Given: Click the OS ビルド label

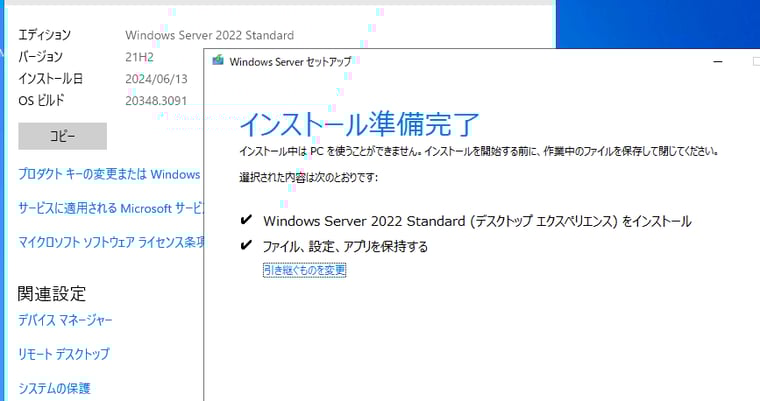Looking at the screenshot, I should pyautogui.click(x=41, y=100).
